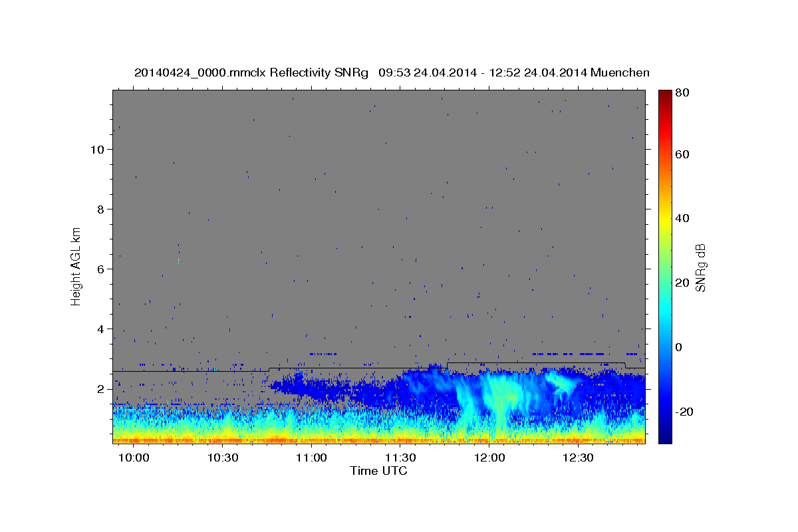Click the height tick label 4
The image size is (798, 532).
[101, 329]
